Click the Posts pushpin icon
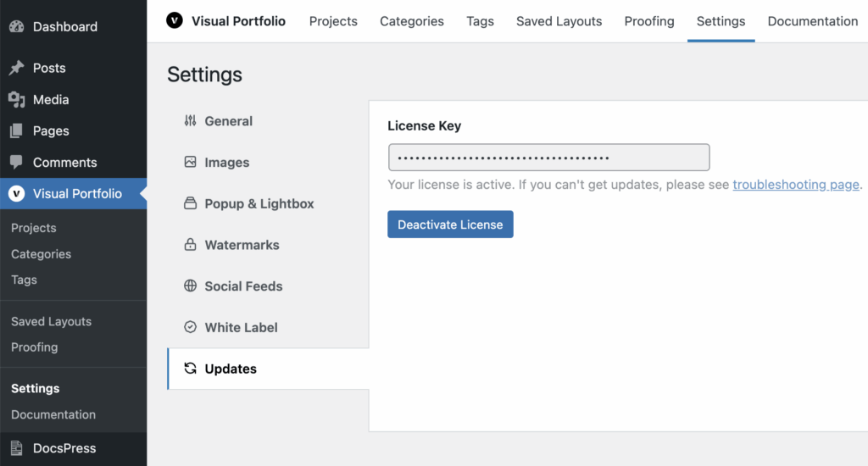Viewport: 868px width, 466px height. (x=17, y=68)
